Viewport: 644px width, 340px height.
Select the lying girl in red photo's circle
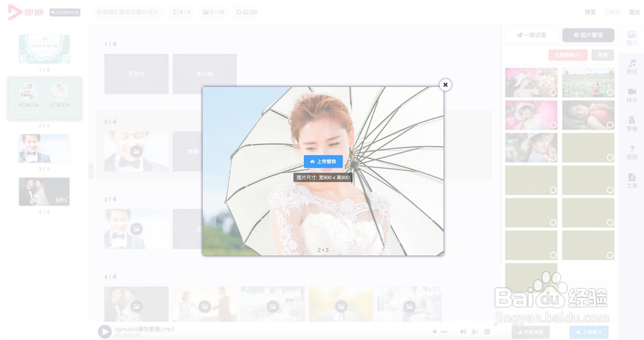tap(610, 125)
